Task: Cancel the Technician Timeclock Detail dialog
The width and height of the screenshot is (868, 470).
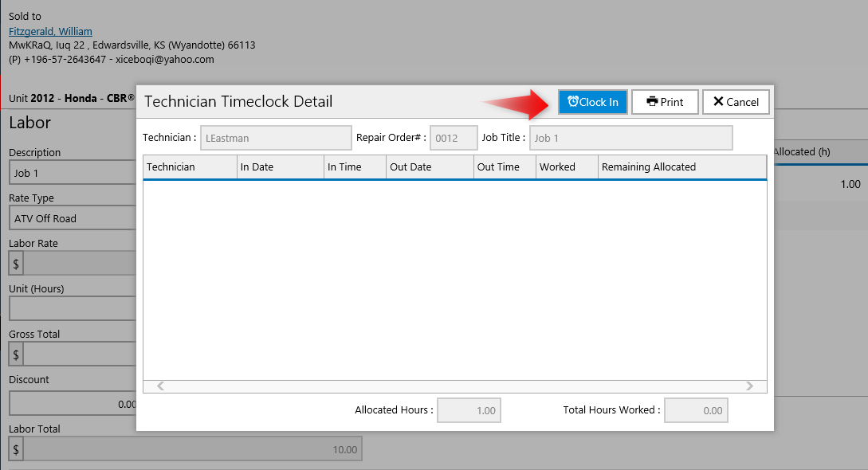Action: pos(736,102)
